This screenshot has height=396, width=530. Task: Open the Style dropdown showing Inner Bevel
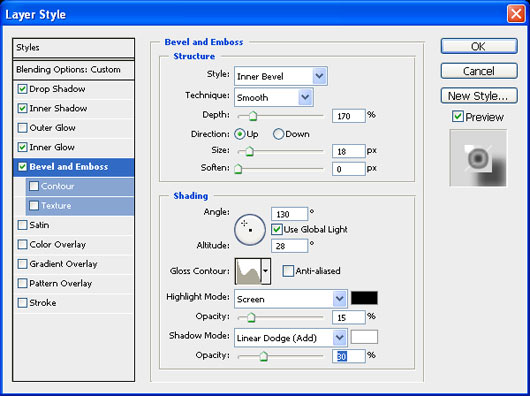click(281, 76)
